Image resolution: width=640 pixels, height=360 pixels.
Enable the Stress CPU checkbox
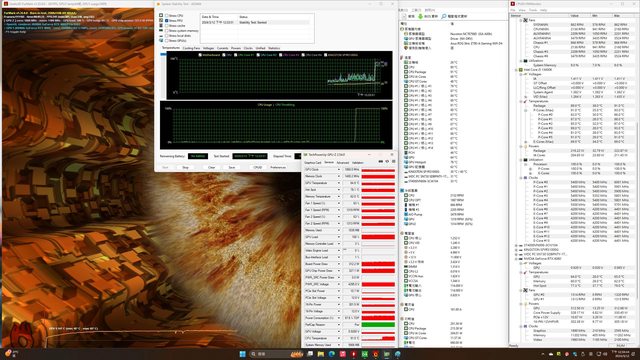(x=167, y=16)
